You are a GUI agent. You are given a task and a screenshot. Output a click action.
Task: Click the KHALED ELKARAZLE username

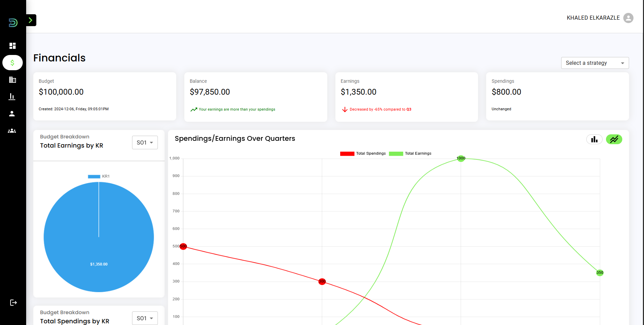pos(593,18)
